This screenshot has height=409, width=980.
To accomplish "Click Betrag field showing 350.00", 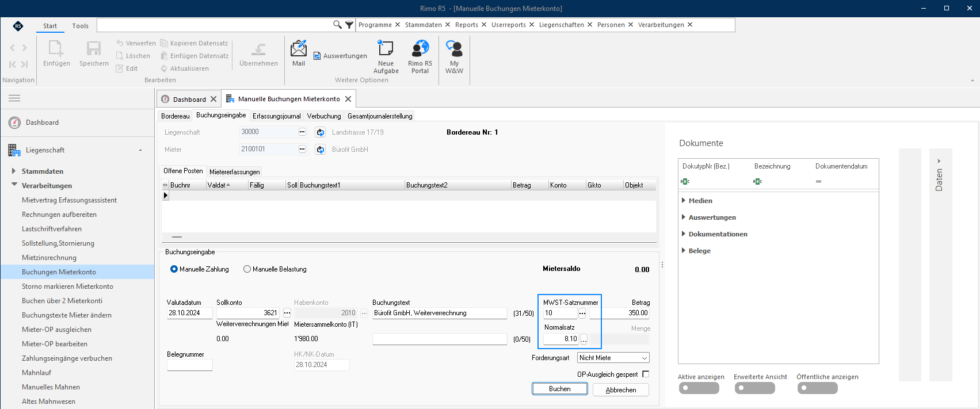I will point(620,313).
